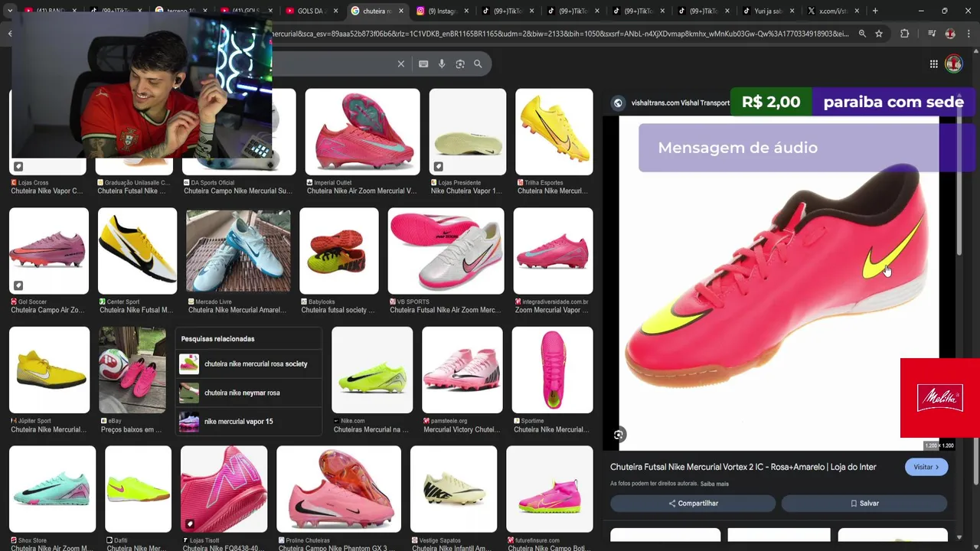Open the Chrome extensions puzzle icon

click(x=904, y=34)
